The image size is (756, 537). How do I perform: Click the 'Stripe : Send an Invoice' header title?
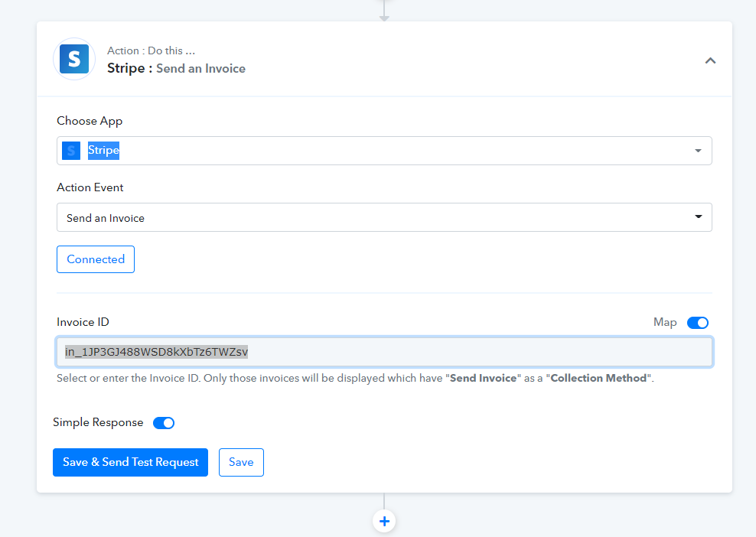pyautogui.click(x=176, y=68)
